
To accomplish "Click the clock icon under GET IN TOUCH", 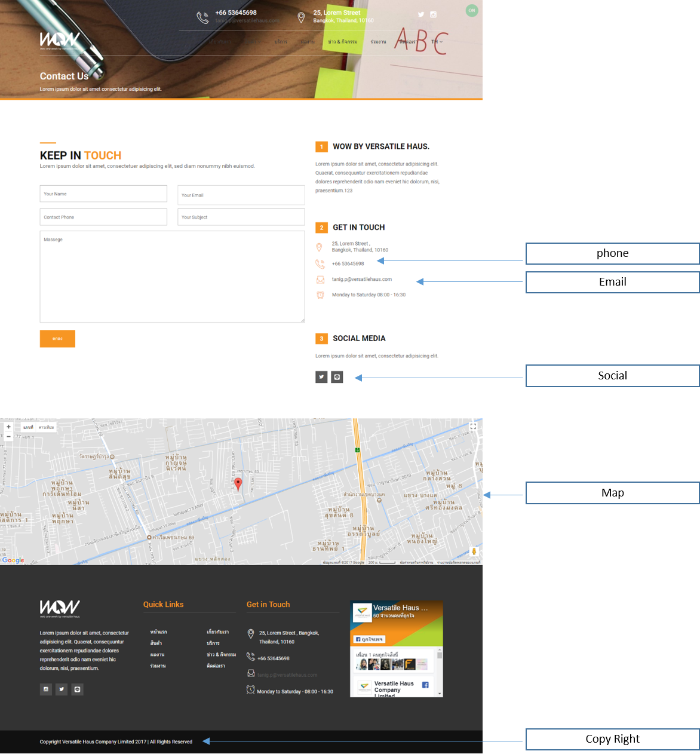I will click(320, 295).
